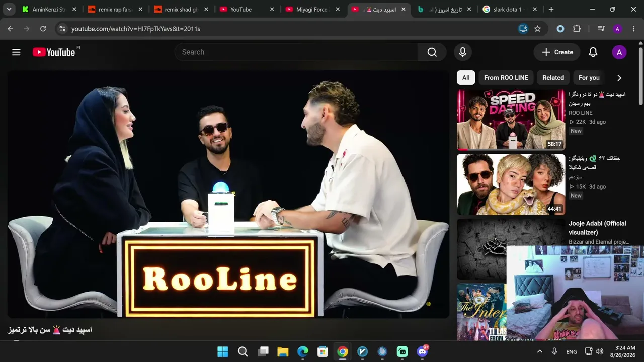Open the YouTube account avatar menu
The image size is (644, 362).
point(619,52)
